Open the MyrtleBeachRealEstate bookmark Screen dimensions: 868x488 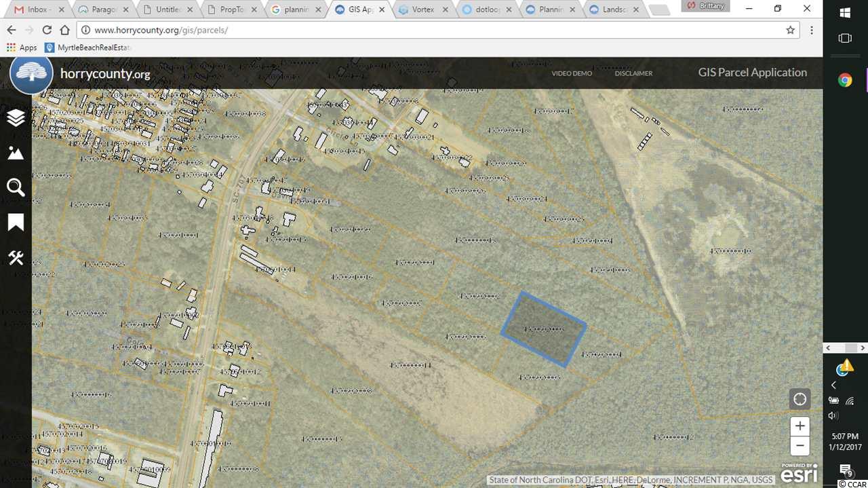[88, 48]
